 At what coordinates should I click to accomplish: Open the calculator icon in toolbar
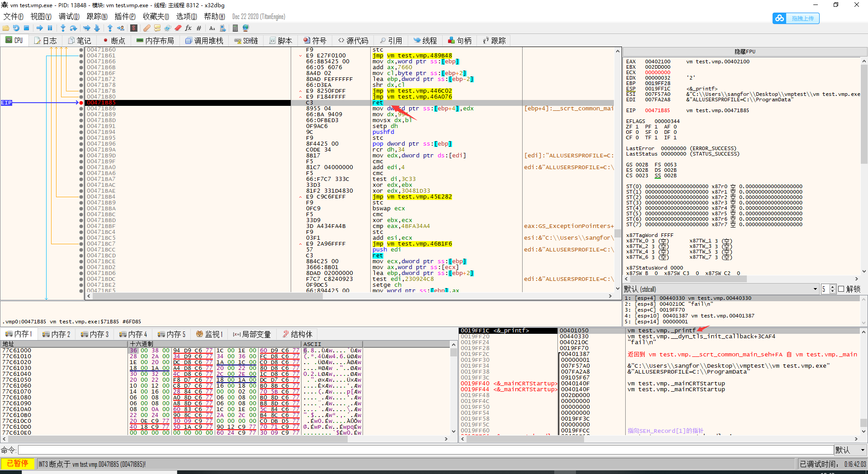coord(235,28)
